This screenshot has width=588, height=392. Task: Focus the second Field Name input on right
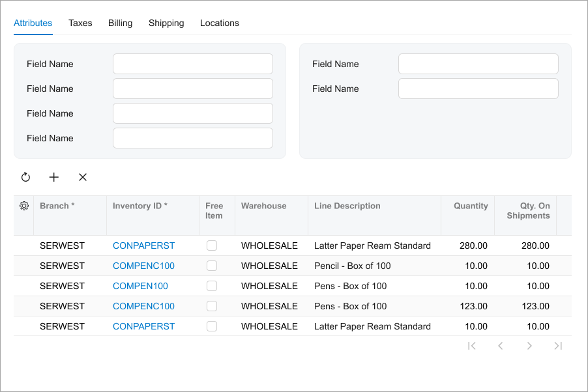(x=478, y=89)
